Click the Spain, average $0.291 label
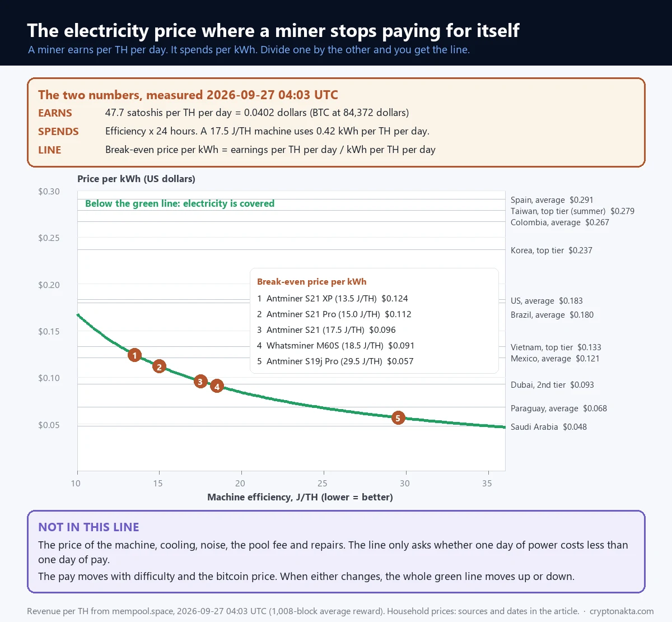Image resolution: width=672 pixels, height=622 pixels. click(552, 200)
